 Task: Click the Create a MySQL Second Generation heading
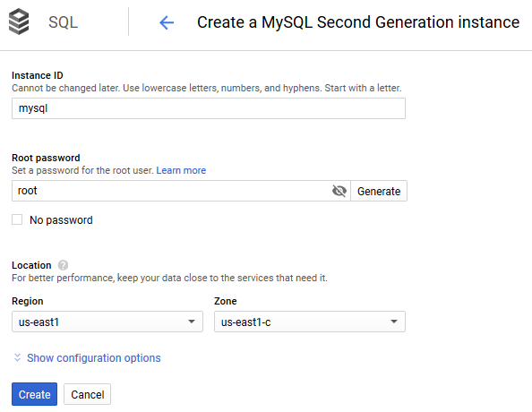point(358,22)
